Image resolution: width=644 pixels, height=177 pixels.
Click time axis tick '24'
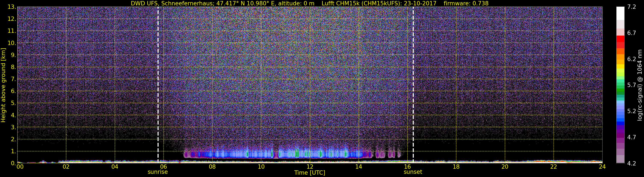pyautogui.click(x=602, y=167)
